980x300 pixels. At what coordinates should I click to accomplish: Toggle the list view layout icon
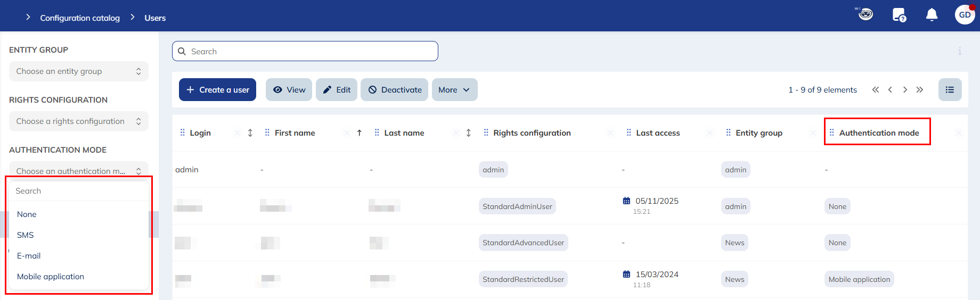pos(950,90)
